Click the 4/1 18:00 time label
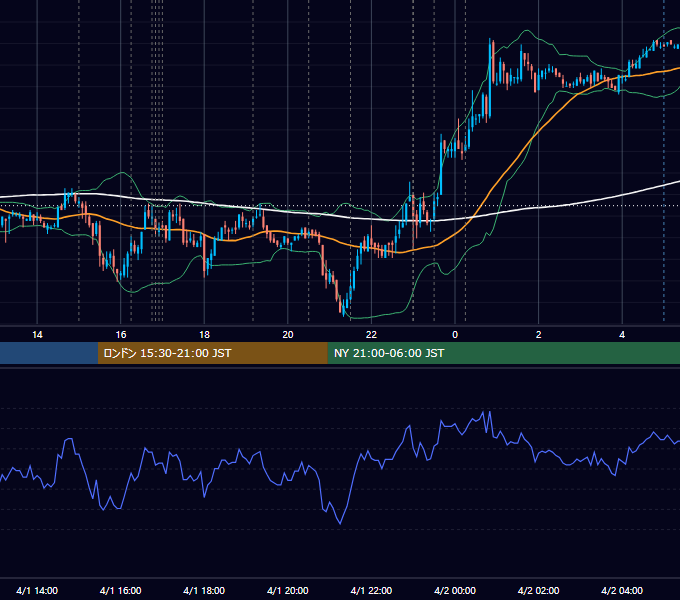Screen dimensions: 680x600 pos(204,590)
